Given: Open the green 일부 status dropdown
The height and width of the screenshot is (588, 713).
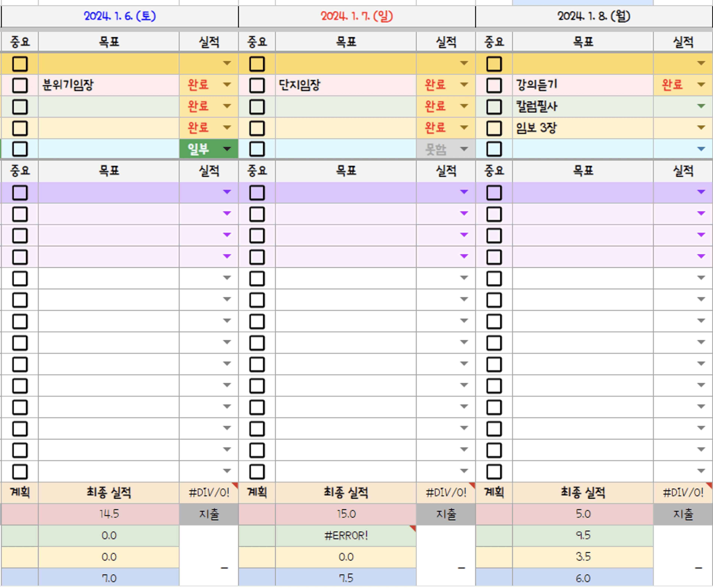Looking at the screenshot, I should coord(227,149).
